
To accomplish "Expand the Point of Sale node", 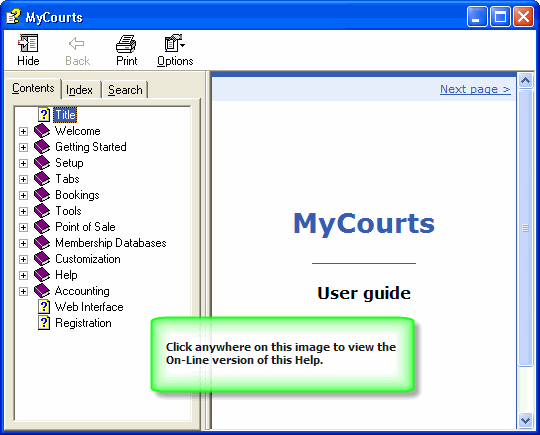I will pos(23,227).
